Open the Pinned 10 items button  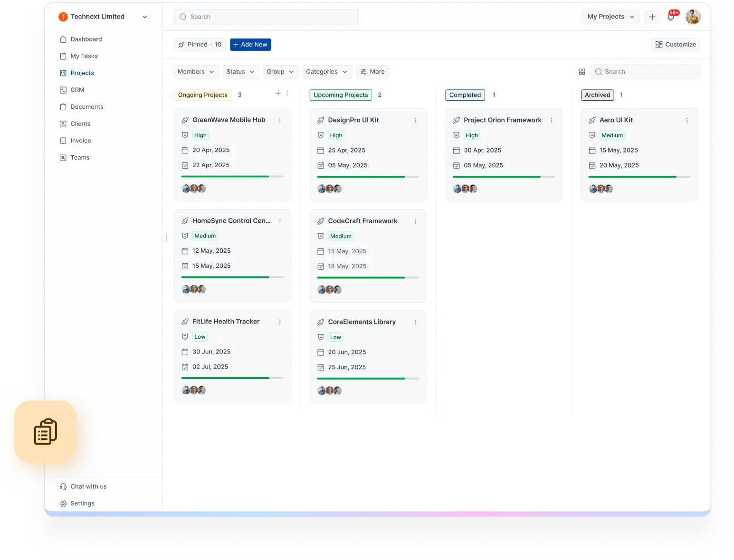(x=200, y=45)
